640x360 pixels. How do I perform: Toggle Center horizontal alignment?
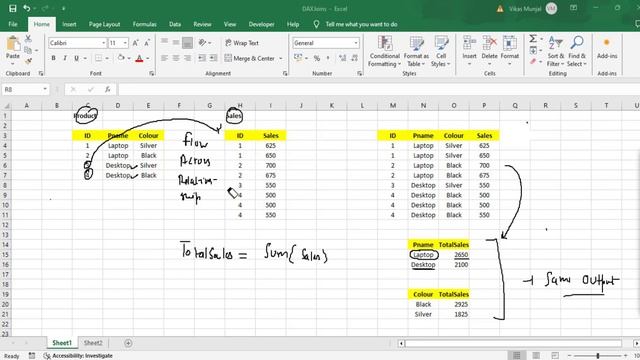coord(176,58)
